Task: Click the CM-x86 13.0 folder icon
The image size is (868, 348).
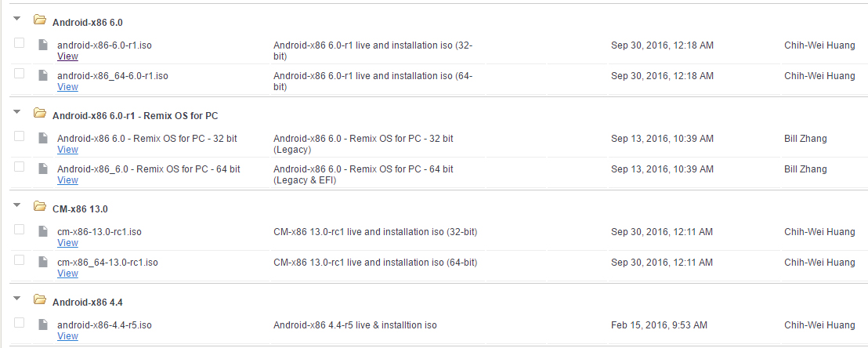Action: pos(39,206)
